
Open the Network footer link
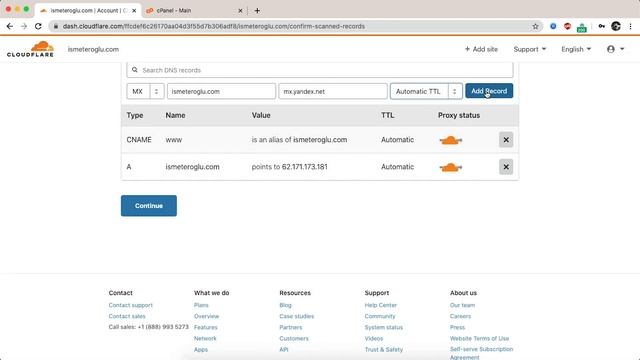[x=205, y=338]
